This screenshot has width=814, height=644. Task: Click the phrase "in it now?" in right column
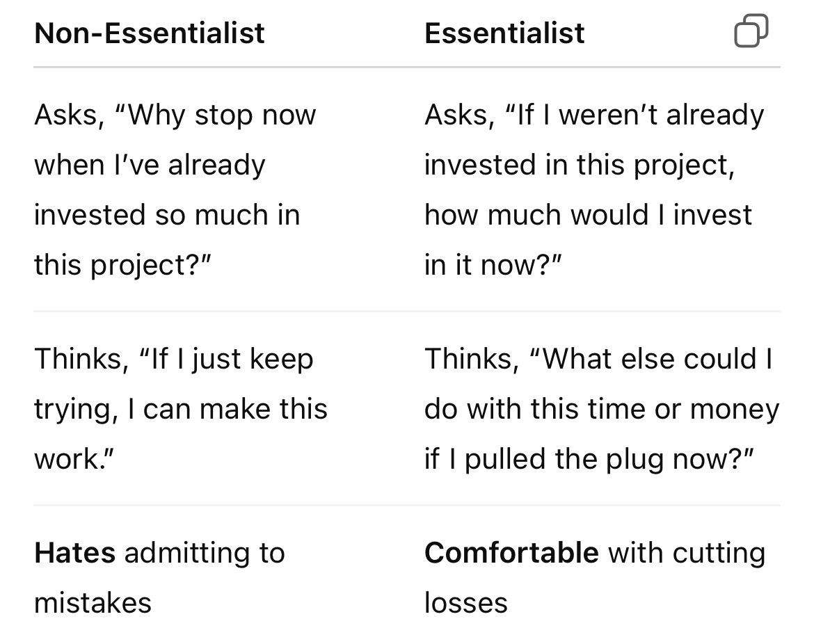[493, 265]
